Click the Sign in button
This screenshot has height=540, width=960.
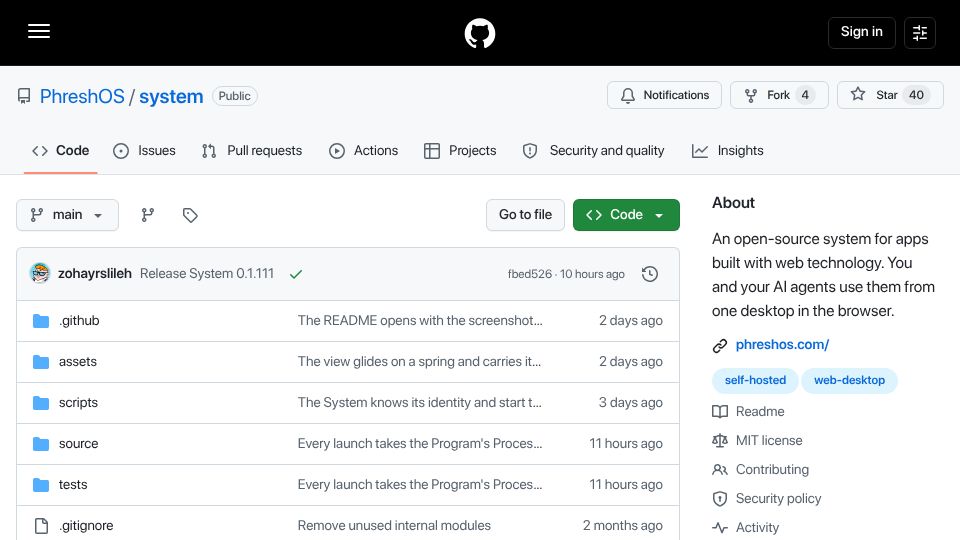pyautogui.click(x=861, y=32)
